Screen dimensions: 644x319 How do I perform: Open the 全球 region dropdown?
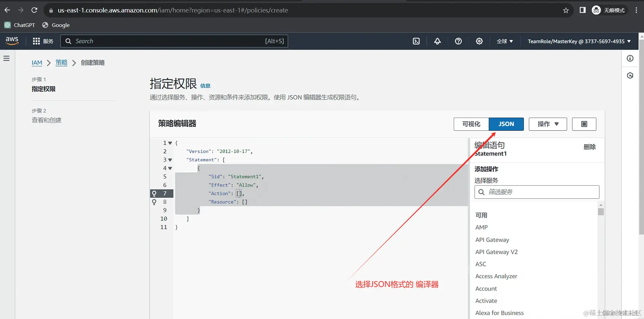coord(505,41)
